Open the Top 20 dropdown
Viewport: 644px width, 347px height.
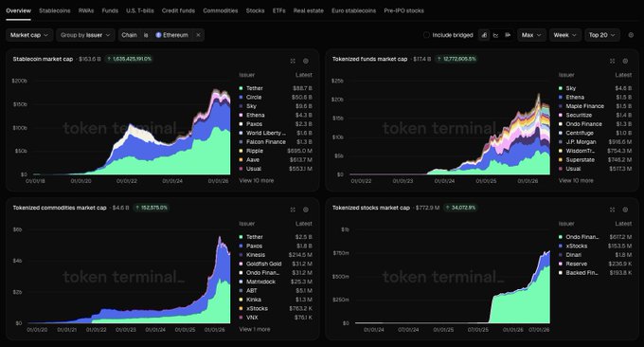(x=602, y=35)
